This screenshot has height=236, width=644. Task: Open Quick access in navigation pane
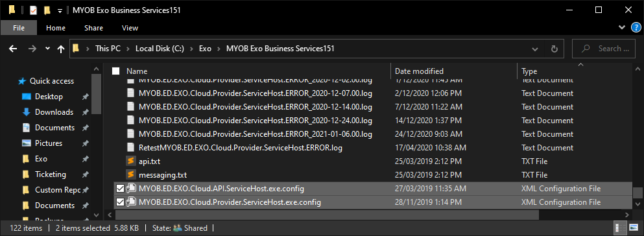point(52,81)
